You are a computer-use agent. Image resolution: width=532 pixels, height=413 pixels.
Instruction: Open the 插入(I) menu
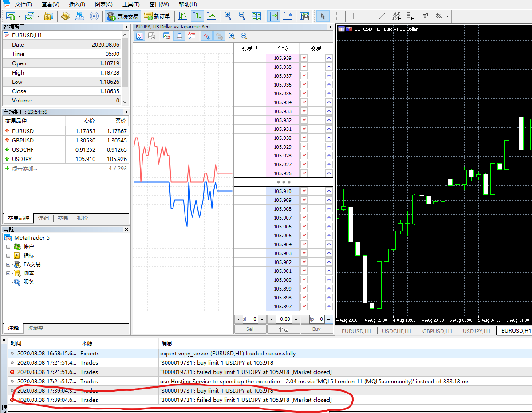click(77, 4)
